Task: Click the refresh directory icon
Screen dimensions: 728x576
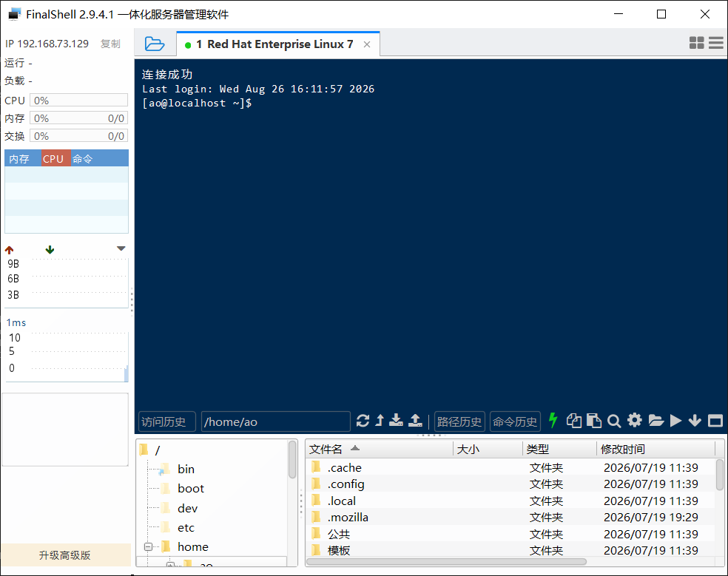Action: click(x=363, y=421)
